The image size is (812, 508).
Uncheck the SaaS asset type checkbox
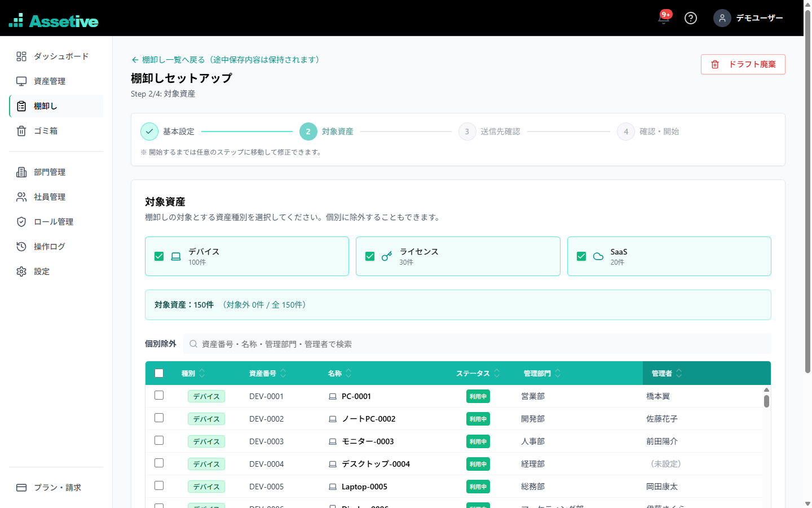[x=581, y=256]
